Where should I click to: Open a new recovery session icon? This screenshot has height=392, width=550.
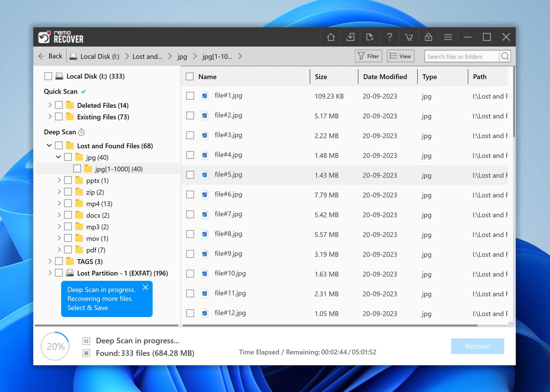[x=370, y=37]
